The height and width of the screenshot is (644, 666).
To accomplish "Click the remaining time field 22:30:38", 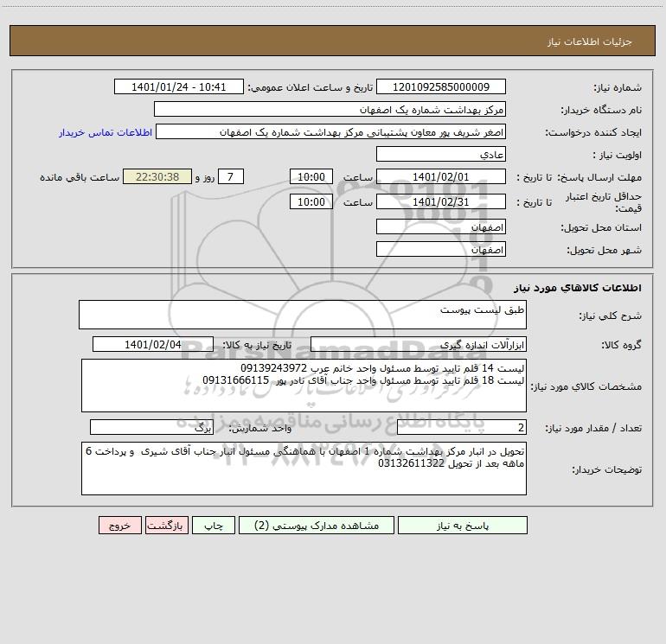I will pos(157,176).
